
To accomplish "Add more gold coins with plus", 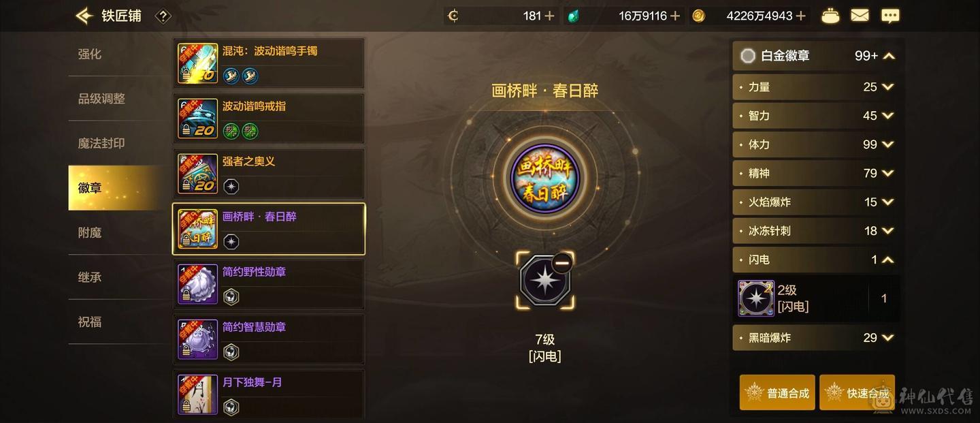I will [x=800, y=16].
